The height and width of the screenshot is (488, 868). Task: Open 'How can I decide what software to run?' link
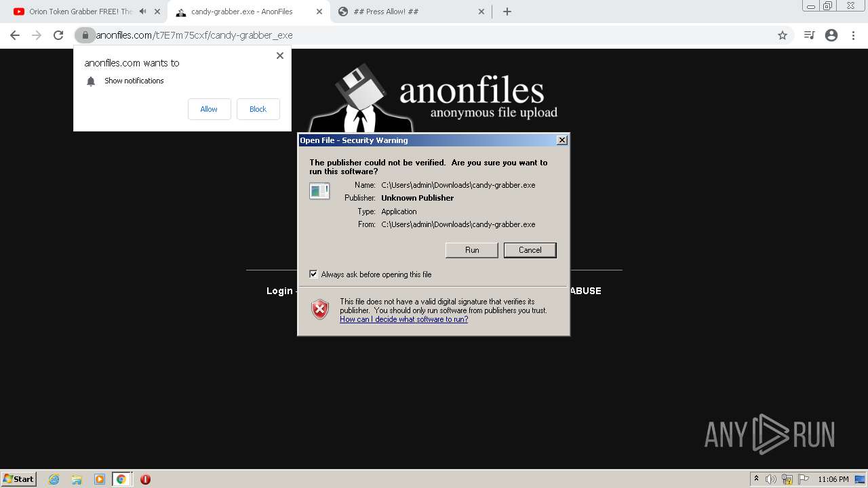click(x=403, y=319)
